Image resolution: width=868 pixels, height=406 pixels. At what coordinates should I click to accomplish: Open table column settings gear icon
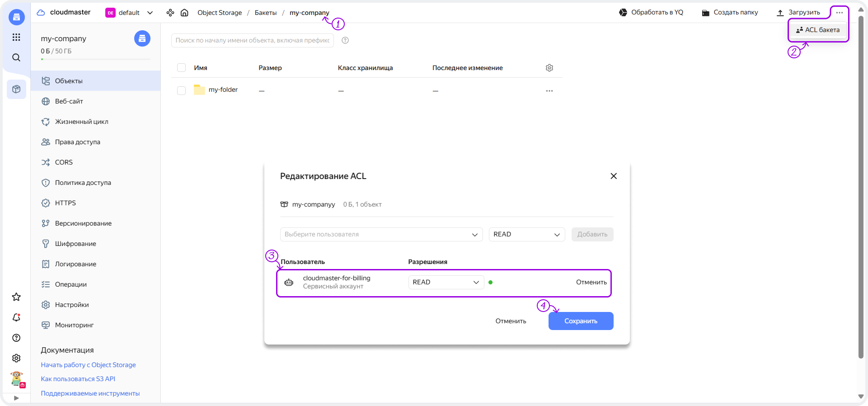coord(549,68)
